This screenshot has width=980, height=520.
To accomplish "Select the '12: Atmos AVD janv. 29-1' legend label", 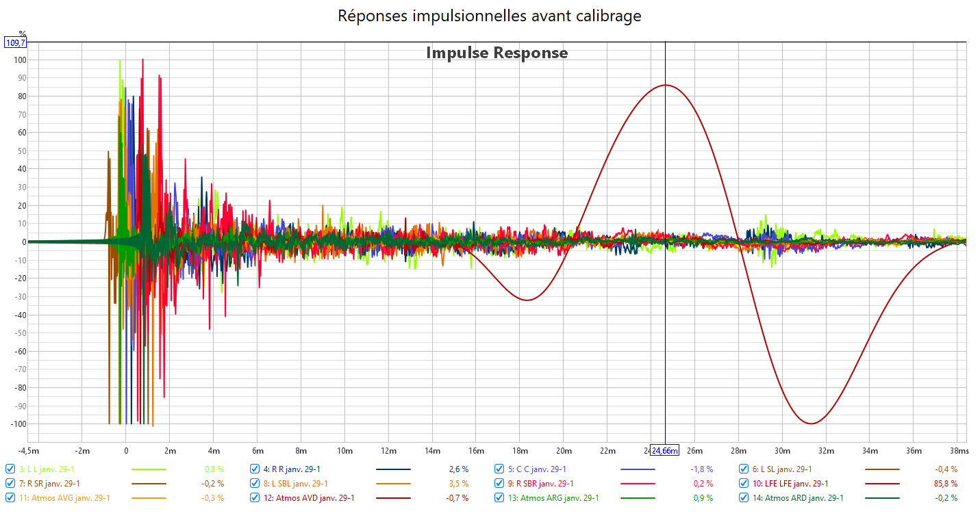I will (x=313, y=498).
